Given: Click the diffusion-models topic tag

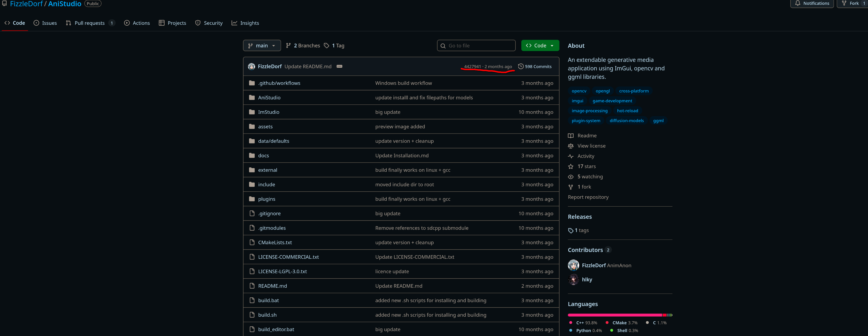Looking at the screenshot, I should coord(626,121).
